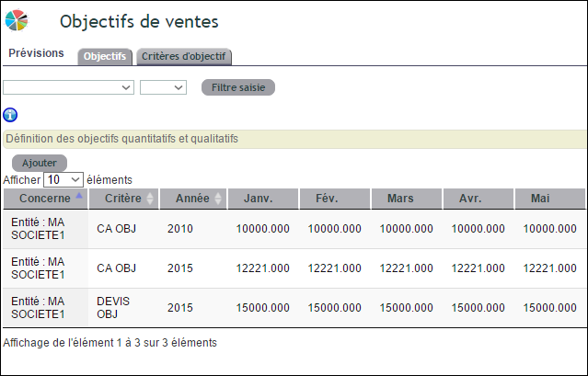The image size is (588, 376).
Task: Click year 2015 in the DEVIS OBJ row
Action: [x=180, y=307]
